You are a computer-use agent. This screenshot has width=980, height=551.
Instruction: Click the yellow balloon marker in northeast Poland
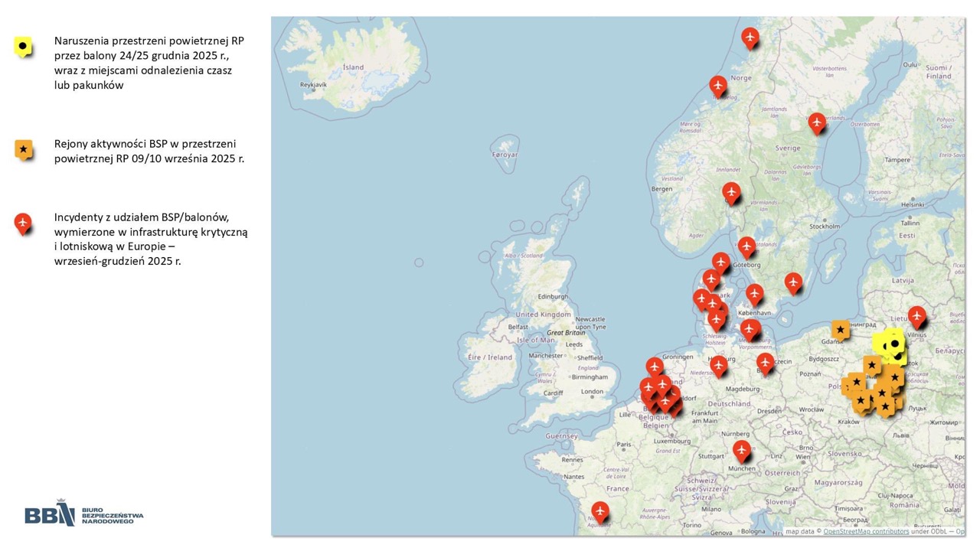893,345
